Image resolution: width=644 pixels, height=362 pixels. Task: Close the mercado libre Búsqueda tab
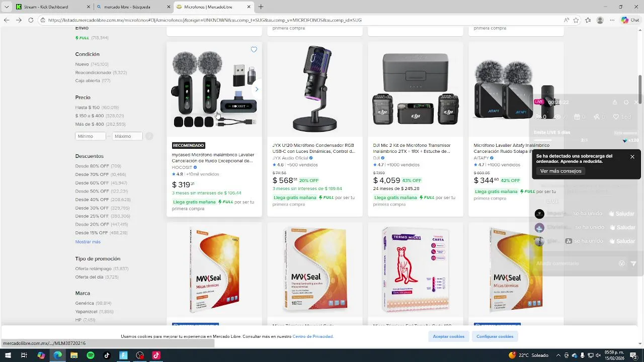click(169, 7)
